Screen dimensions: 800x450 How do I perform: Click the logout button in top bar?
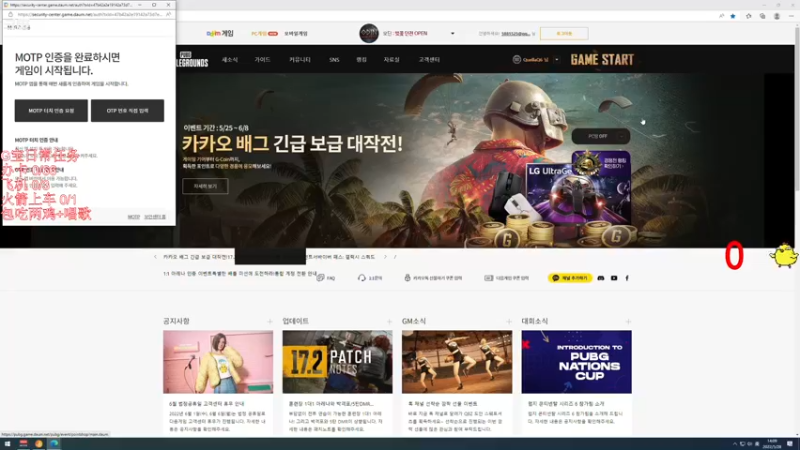(564, 34)
